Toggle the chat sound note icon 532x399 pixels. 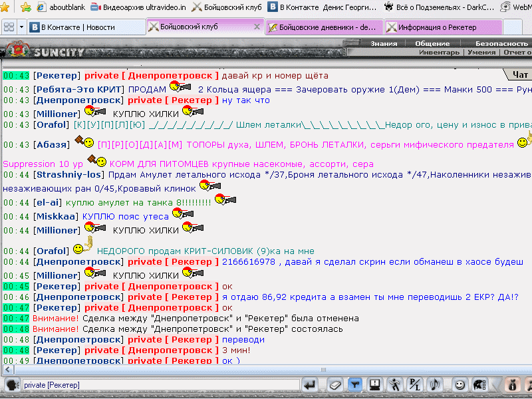tap(434, 385)
